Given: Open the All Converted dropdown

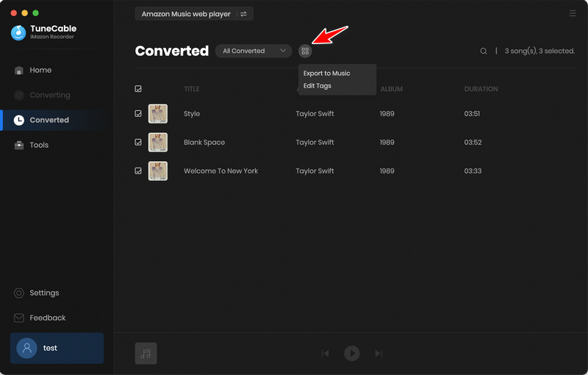Looking at the screenshot, I should (254, 51).
